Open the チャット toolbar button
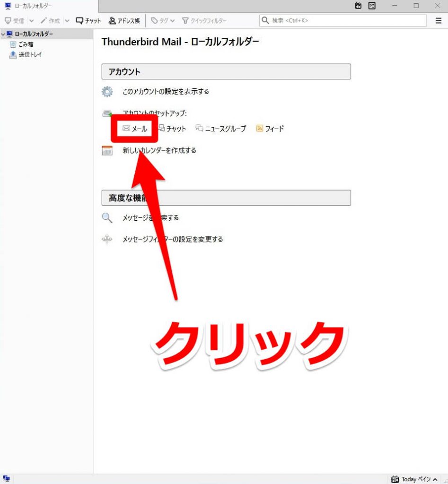 (x=88, y=21)
